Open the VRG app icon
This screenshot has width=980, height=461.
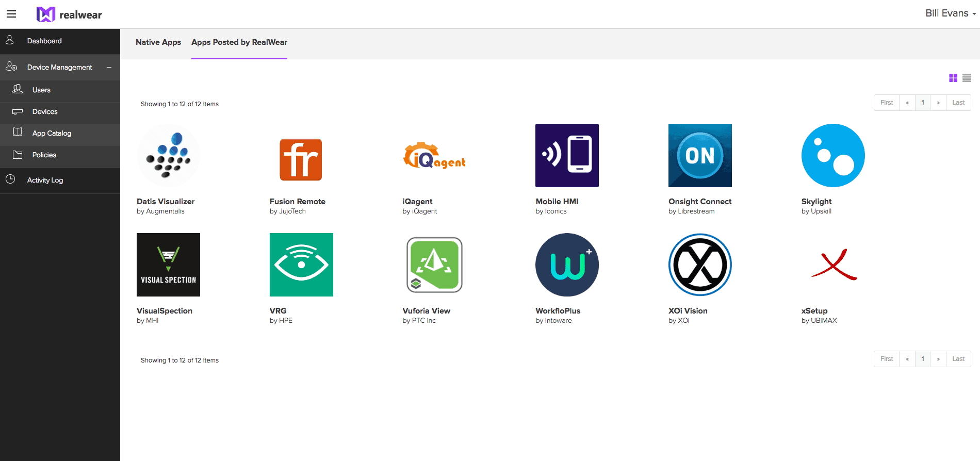click(x=301, y=265)
